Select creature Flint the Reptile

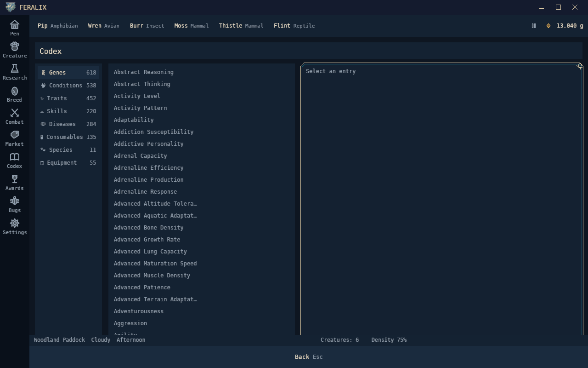(294, 26)
